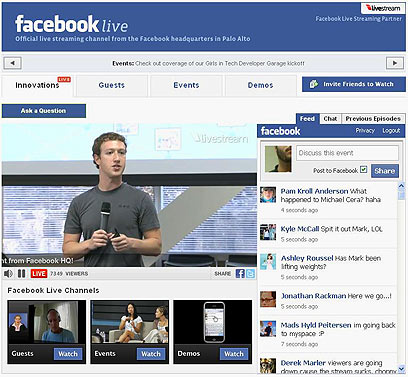The image size is (408, 377).
Task: Switch to the Guests tab
Action: 112,86
